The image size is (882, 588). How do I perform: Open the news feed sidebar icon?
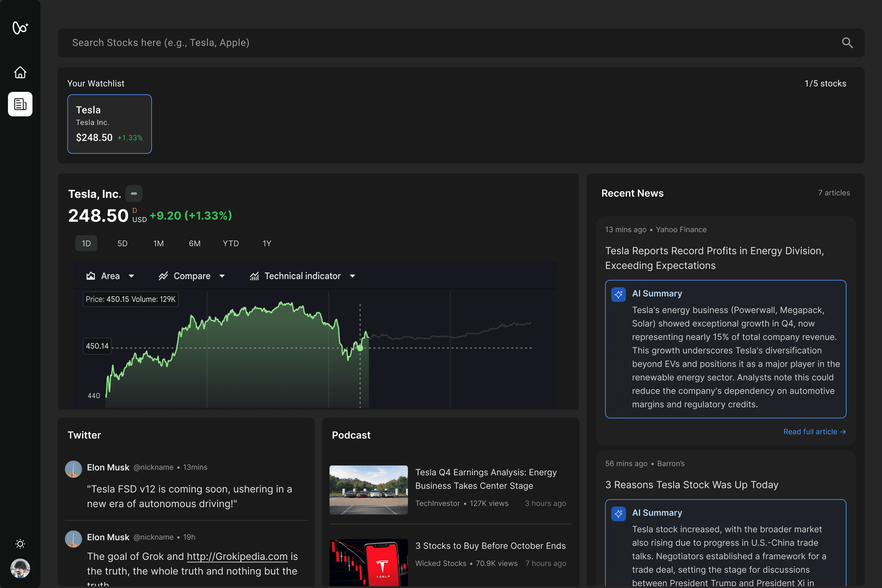point(20,104)
